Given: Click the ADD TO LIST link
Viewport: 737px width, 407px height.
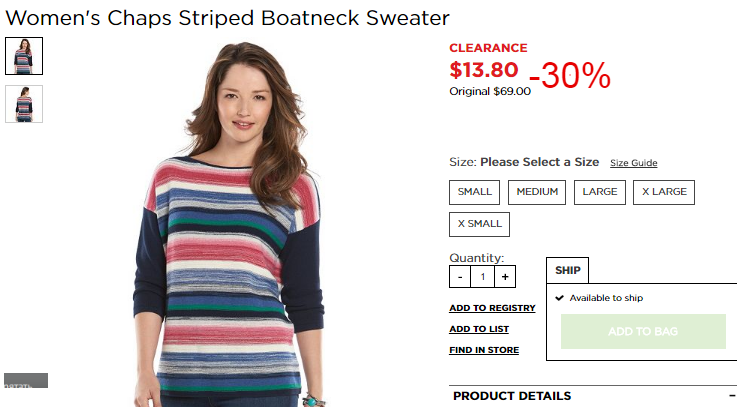Looking at the screenshot, I should (x=479, y=329).
